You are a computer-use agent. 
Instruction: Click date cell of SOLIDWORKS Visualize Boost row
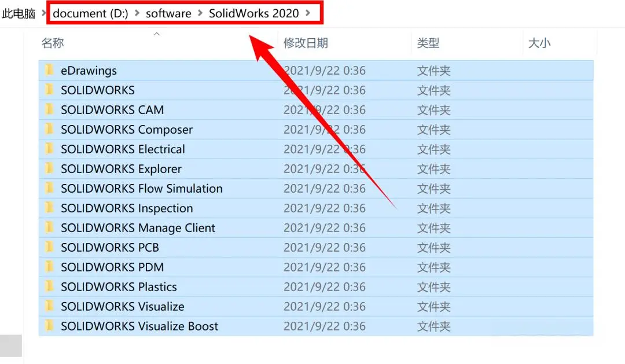(x=325, y=326)
